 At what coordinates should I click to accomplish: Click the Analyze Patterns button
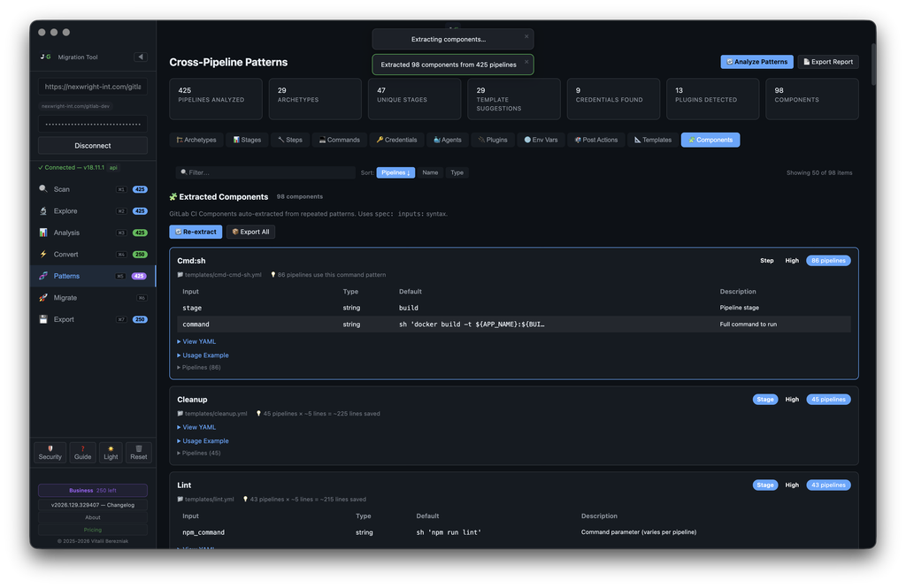tap(757, 62)
